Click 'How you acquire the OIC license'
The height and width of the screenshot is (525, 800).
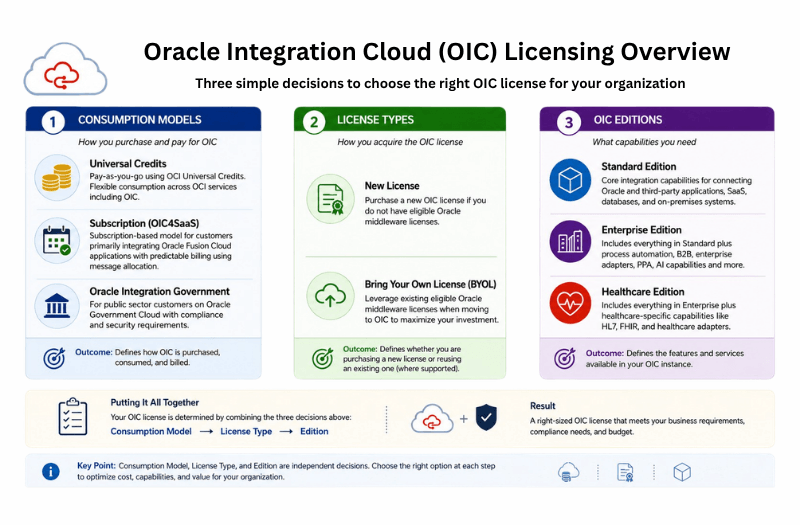click(400, 142)
